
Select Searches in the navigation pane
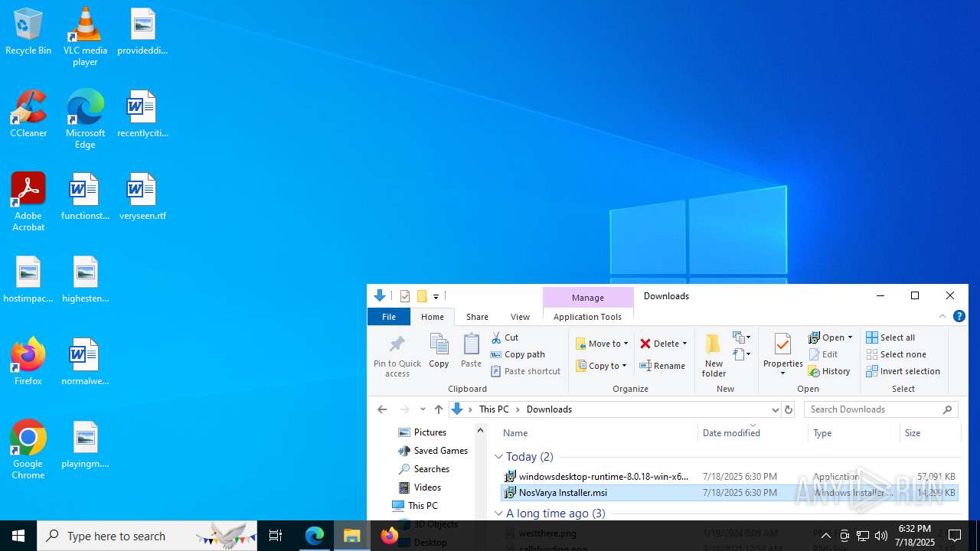423,469
